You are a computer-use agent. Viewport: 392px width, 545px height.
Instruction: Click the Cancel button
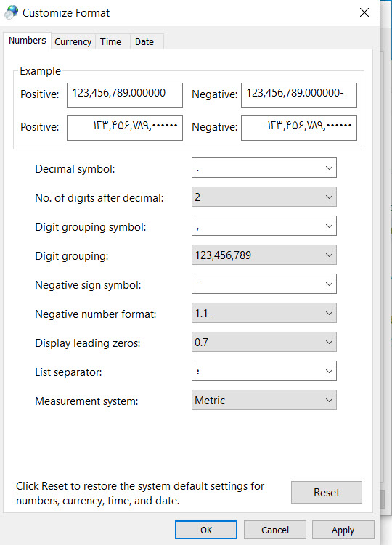tap(275, 530)
